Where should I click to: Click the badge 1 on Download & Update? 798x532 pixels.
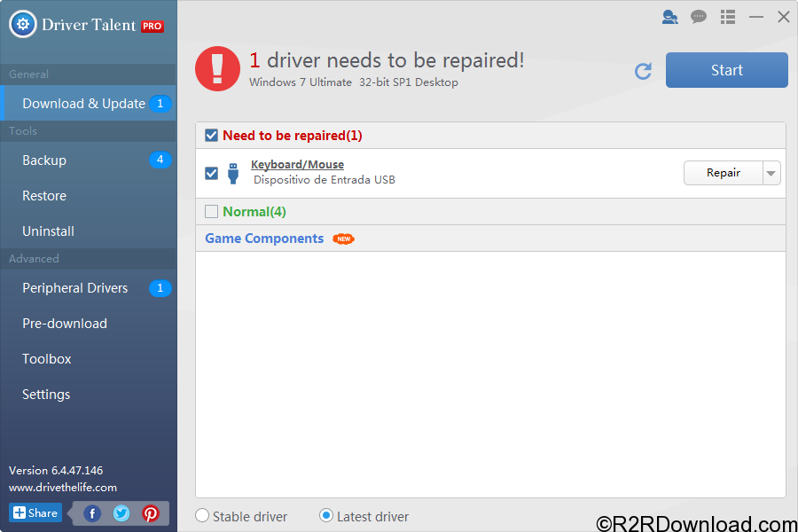160,104
